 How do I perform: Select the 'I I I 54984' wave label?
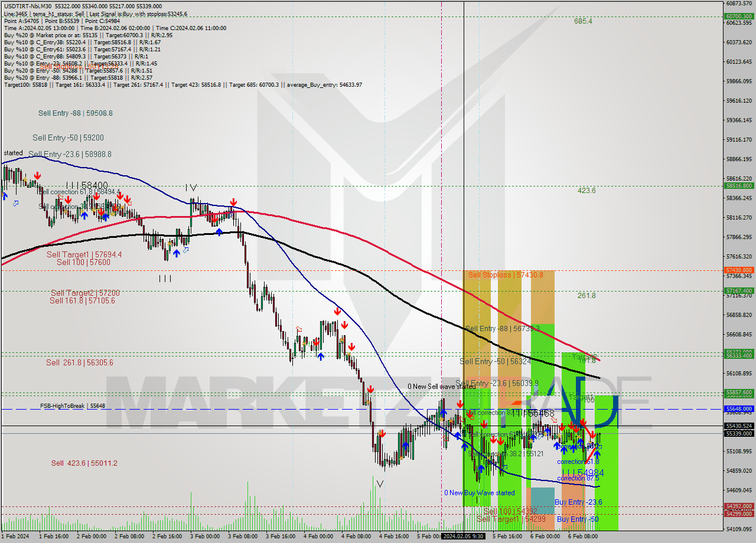[x=582, y=473]
